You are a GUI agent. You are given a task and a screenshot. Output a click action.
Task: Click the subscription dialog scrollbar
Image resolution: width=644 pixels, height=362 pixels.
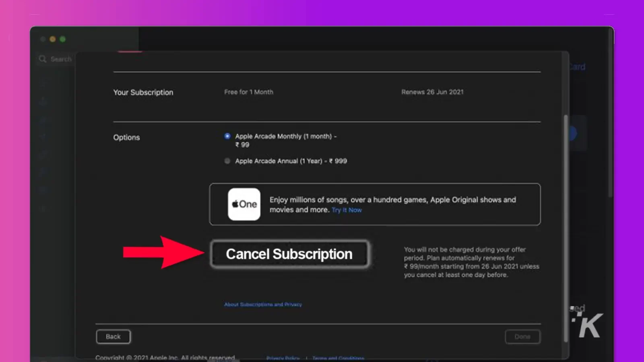click(566, 228)
